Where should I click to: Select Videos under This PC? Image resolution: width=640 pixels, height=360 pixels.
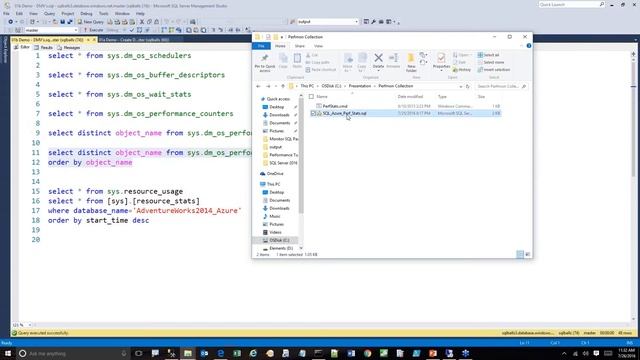tap(275, 232)
